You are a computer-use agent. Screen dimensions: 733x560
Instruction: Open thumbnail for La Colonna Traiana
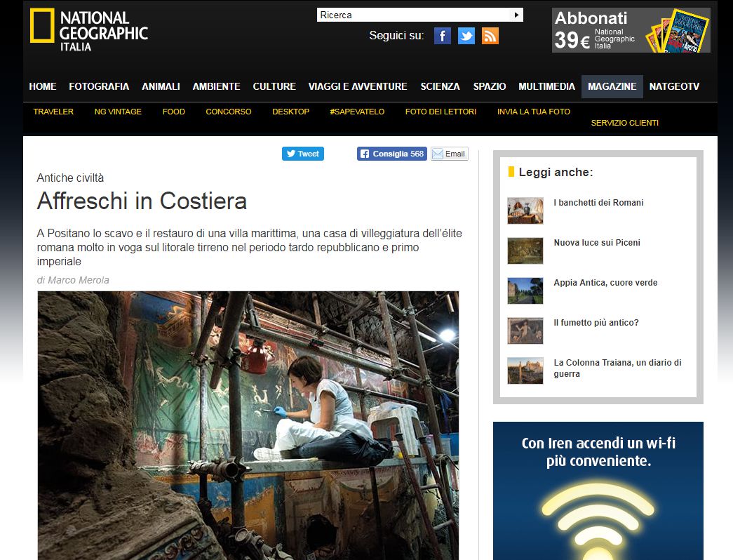coord(525,371)
